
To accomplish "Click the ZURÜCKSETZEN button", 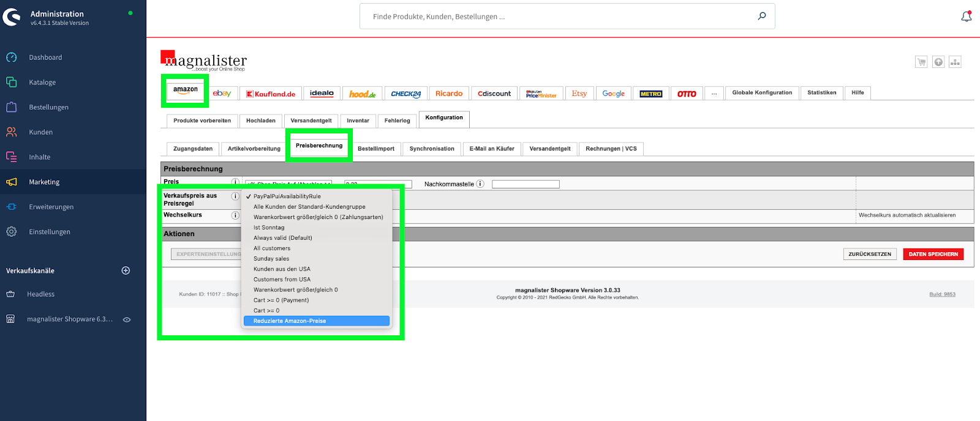I will coord(870,254).
